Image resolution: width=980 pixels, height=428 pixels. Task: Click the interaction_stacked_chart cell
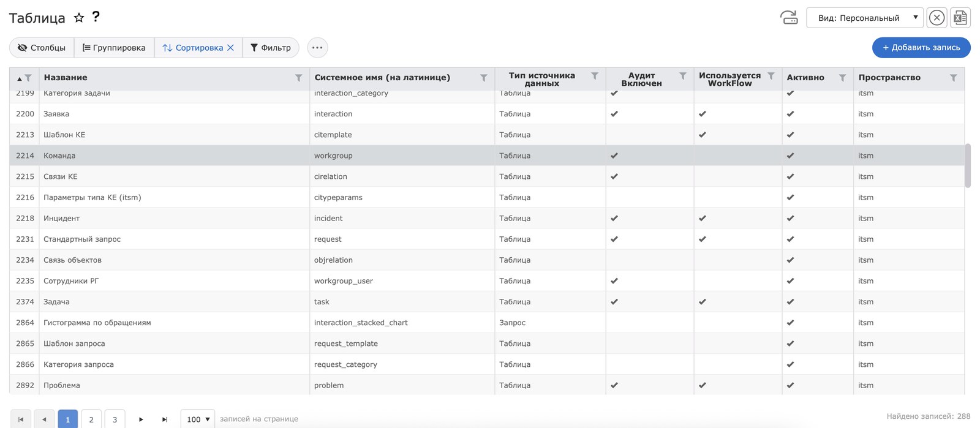(x=402, y=323)
